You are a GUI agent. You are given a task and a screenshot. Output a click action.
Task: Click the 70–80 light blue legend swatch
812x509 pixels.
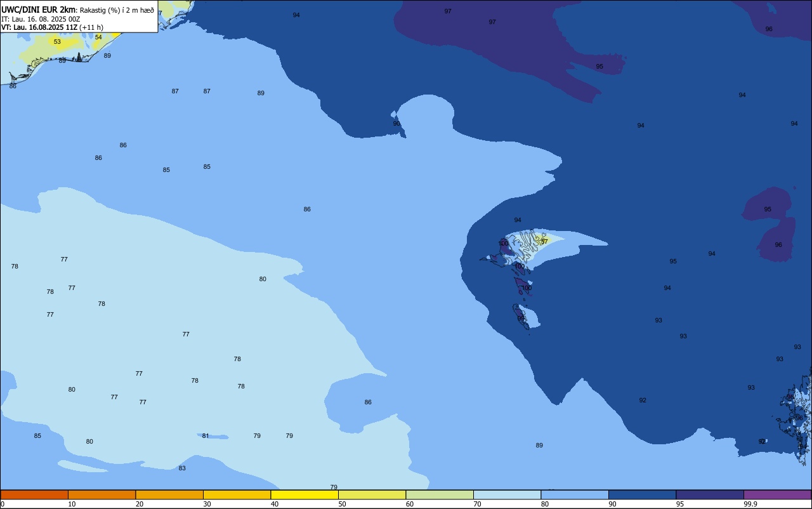click(507, 494)
